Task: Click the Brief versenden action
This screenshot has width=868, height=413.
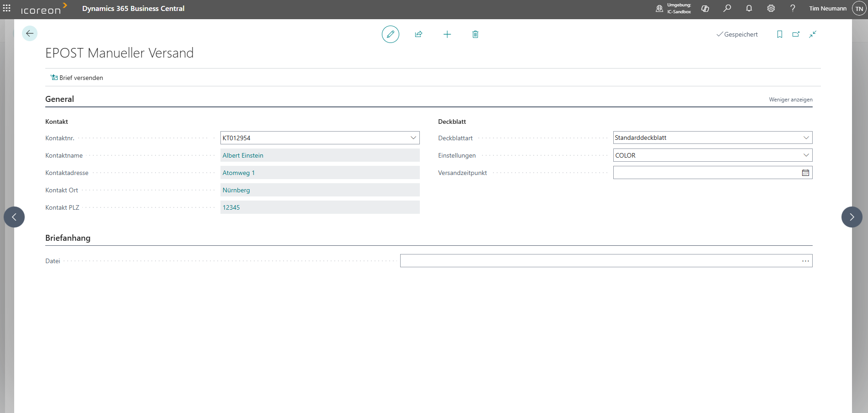Action: point(77,78)
